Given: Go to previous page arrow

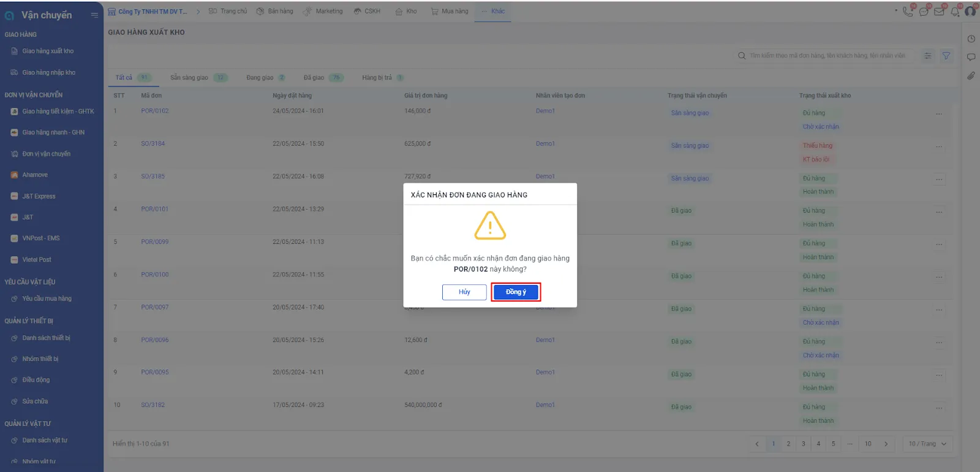Looking at the screenshot, I should (757, 444).
